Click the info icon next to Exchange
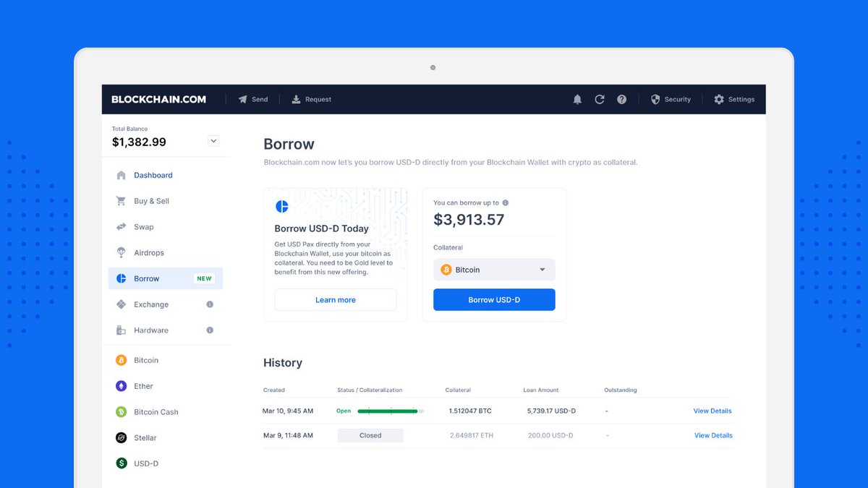This screenshot has height=488, width=868. 209,304
